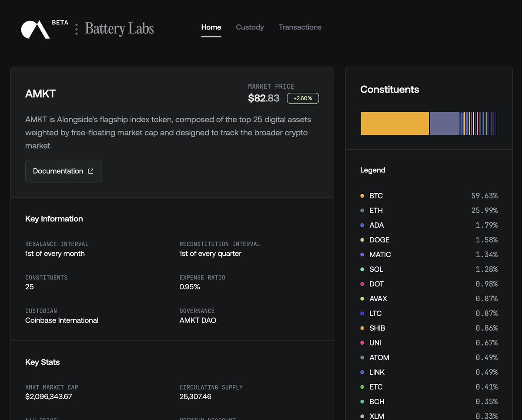Click the AMKT DAO governance value
This screenshot has height=420, width=522.
click(x=198, y=320)
